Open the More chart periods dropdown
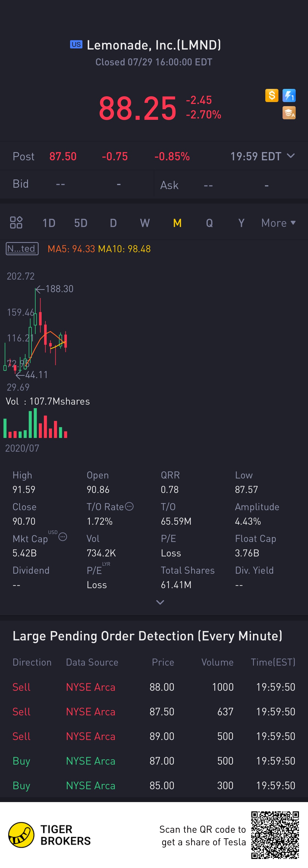The width and height of the screenshot is (308, 868). pyautogui.click(x=278, y=223)
